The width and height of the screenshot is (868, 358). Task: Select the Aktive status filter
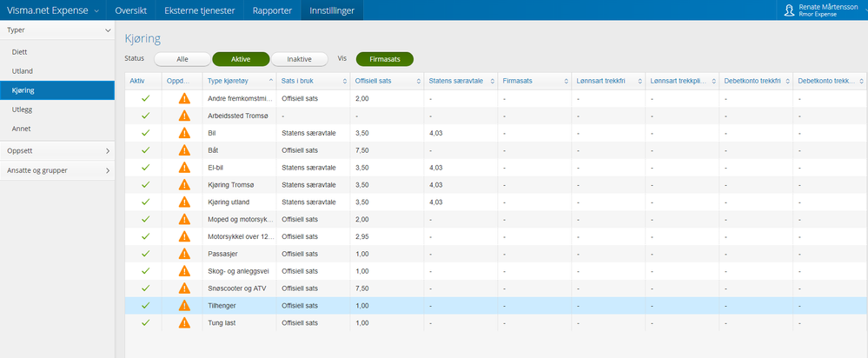241,59
